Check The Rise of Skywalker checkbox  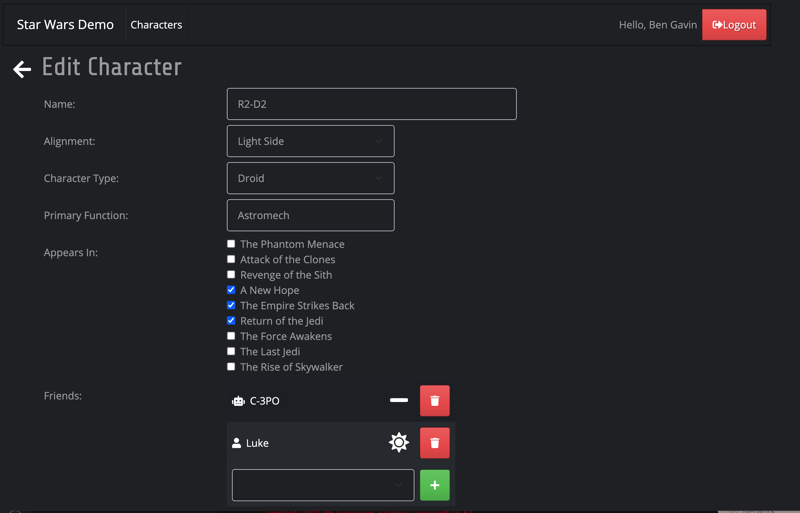(x=231, y=367)
